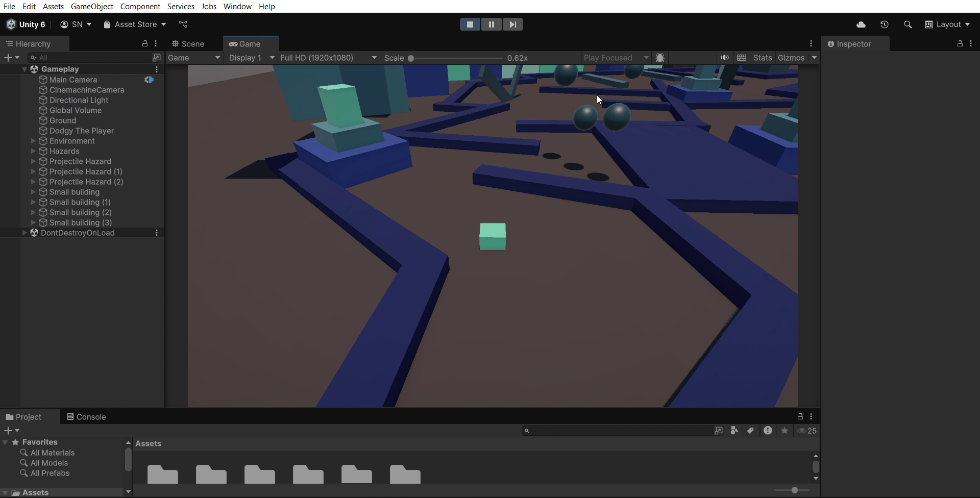Screen dimensions: 980x498
Task: Toggle hidden packages visibility count
Action: click(807, 431)
